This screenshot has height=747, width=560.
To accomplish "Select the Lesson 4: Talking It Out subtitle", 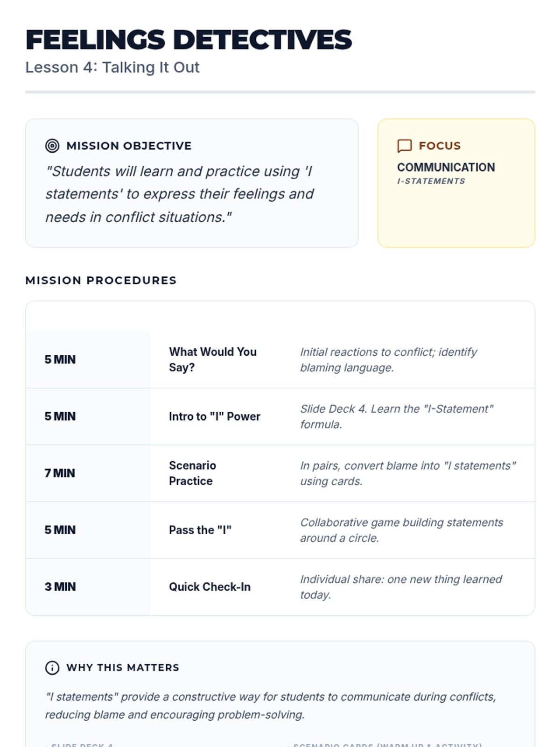I will click(x=112, y=67).
